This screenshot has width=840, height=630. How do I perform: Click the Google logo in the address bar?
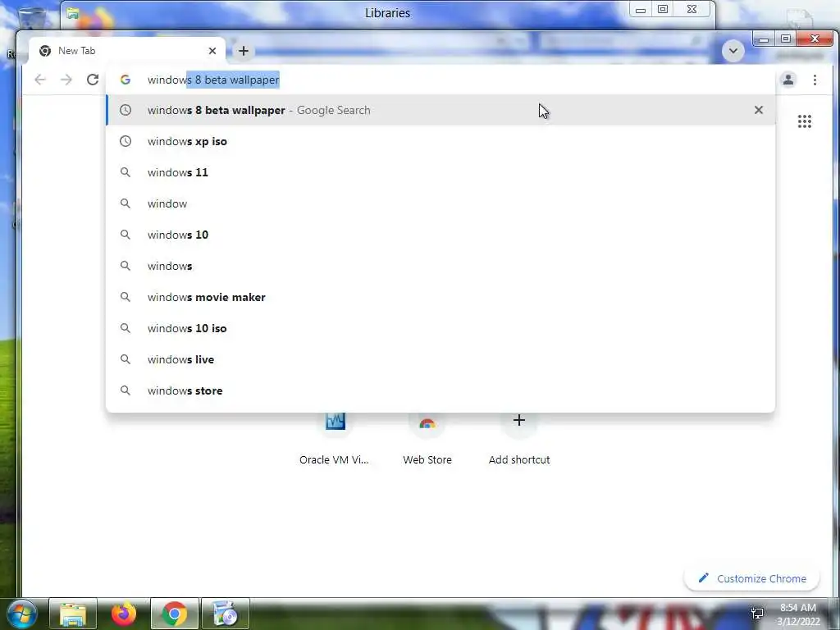point(126,80)
